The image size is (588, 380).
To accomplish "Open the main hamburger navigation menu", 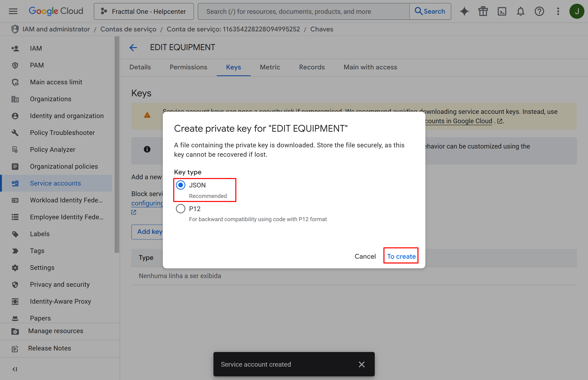I will [x=13, y=11].
